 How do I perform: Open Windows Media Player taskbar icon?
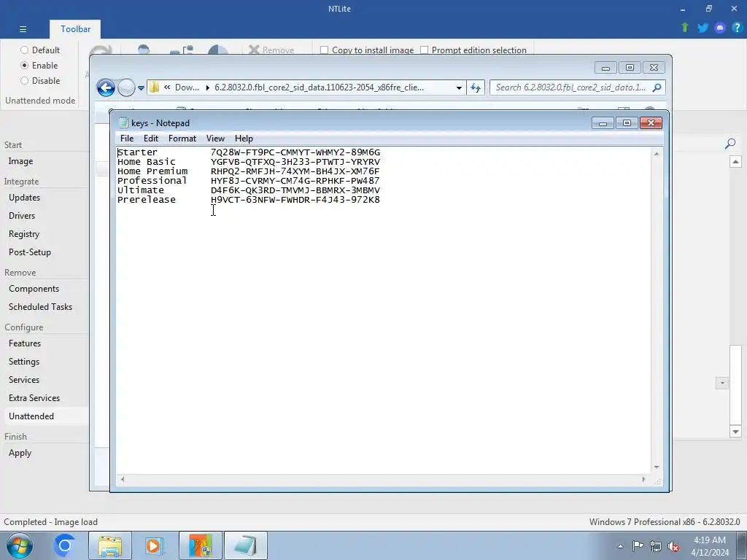154,545
